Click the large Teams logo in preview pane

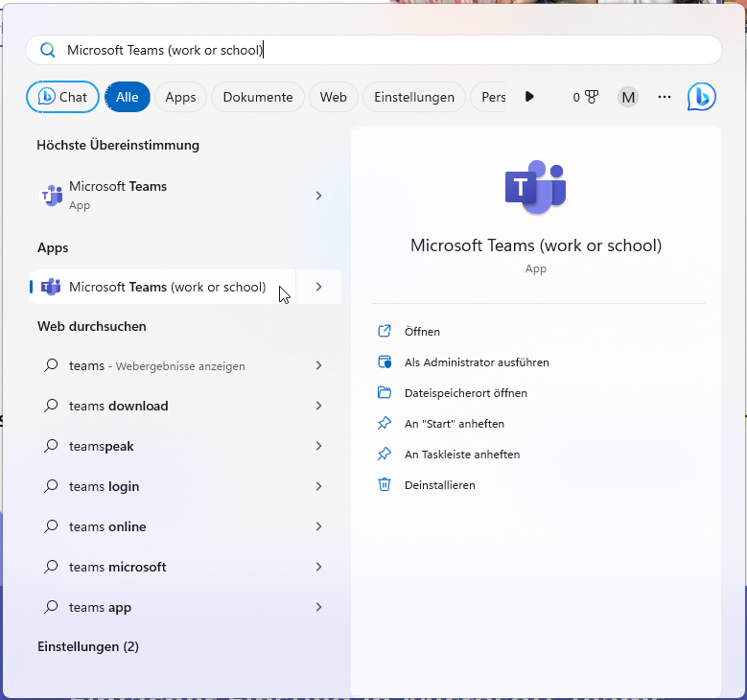(x=535, y=188)
